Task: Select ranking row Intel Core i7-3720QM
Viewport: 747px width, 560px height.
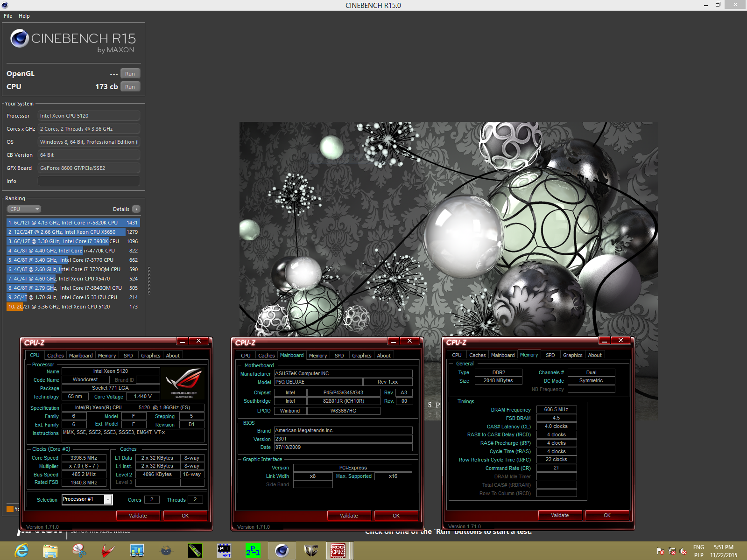Action: pyautogui.click(x=73, y=269)
